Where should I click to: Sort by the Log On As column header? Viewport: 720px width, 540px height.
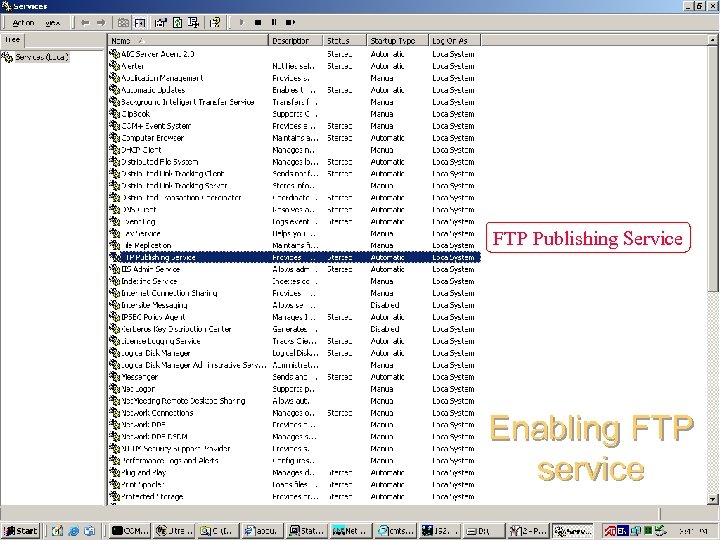pyautogui.click(x=455, y=41)
